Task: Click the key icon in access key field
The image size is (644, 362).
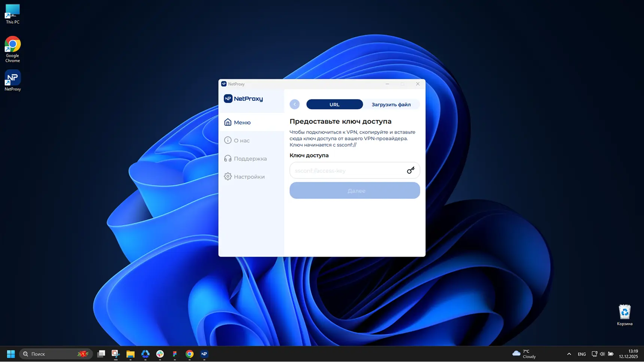Action: [x=410, y=171]
